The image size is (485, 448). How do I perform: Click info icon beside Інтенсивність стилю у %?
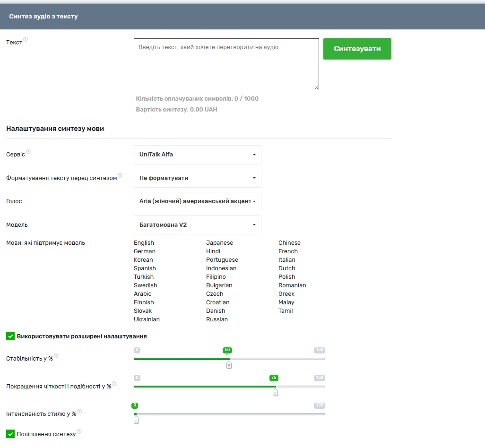(x=79, y=411)
